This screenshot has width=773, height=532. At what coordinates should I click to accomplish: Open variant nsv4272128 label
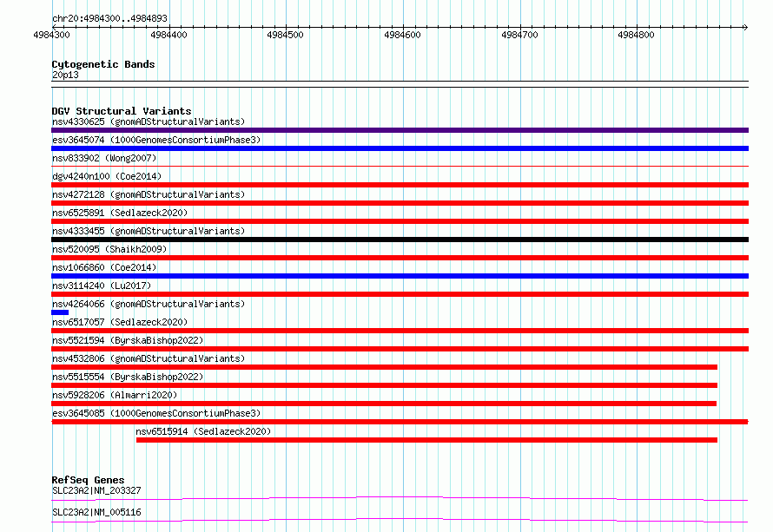pos(149,194)
